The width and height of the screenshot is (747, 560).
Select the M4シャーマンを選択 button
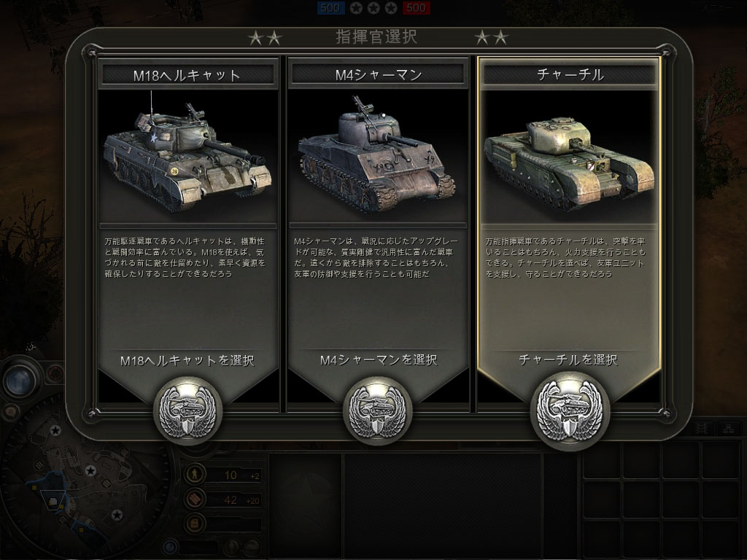(379, 360)
